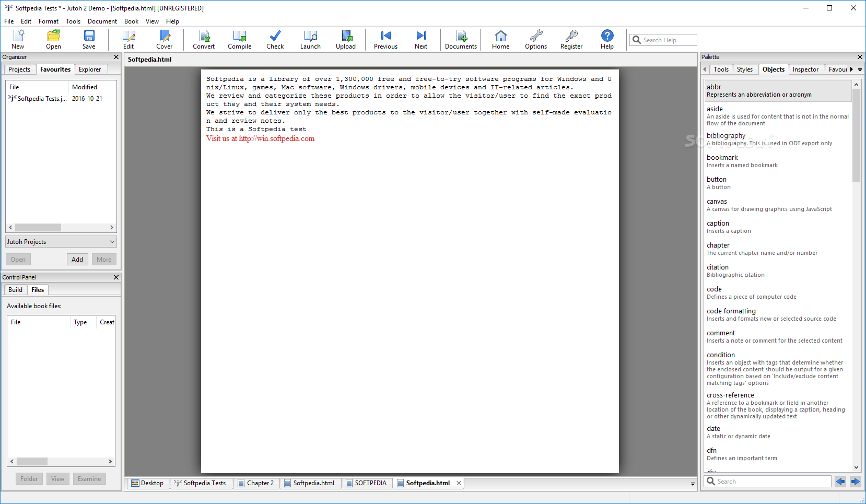Switch to the Chapter 2 document tab
Image resolution: width=866 pixels, height=504 pixels.
click(x=256, y=483)
